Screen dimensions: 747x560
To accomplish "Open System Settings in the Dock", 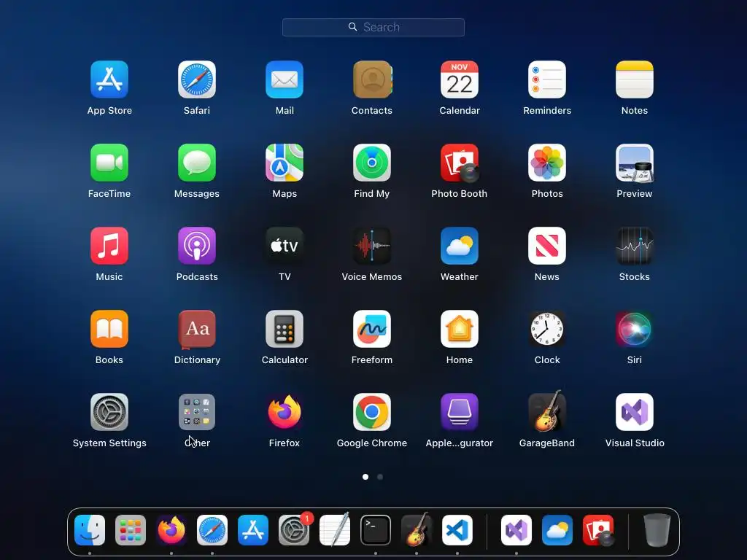I will coord(294,530).
